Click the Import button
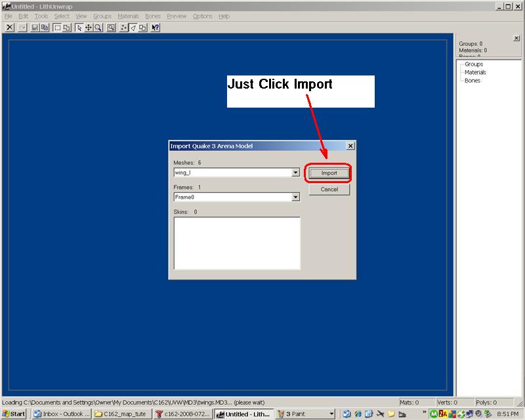The image size is (525, 420). [329, 173]
